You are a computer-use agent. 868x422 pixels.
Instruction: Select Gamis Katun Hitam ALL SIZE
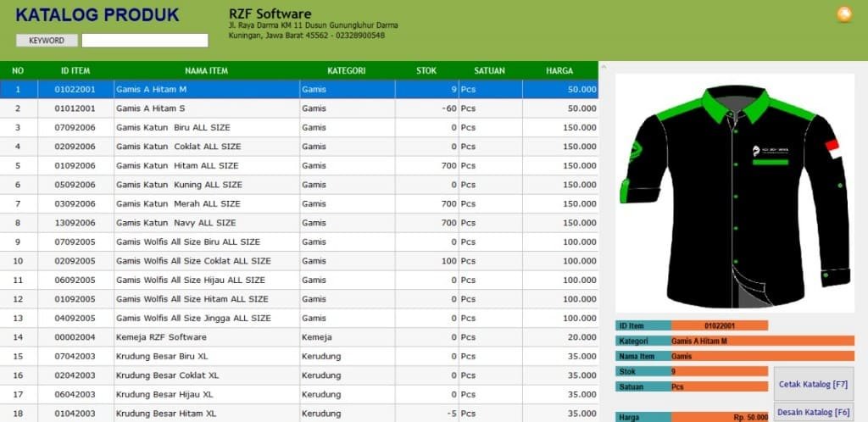tap(299, 165)
